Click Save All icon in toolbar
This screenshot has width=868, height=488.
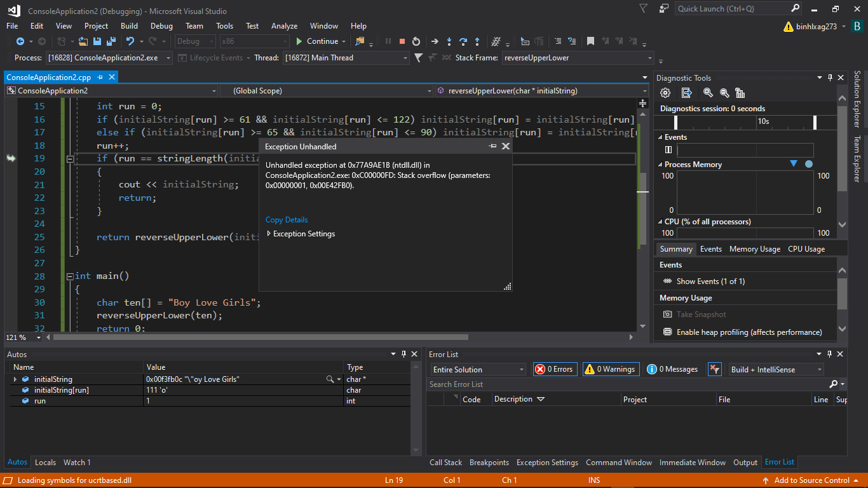tap(111, 41)
